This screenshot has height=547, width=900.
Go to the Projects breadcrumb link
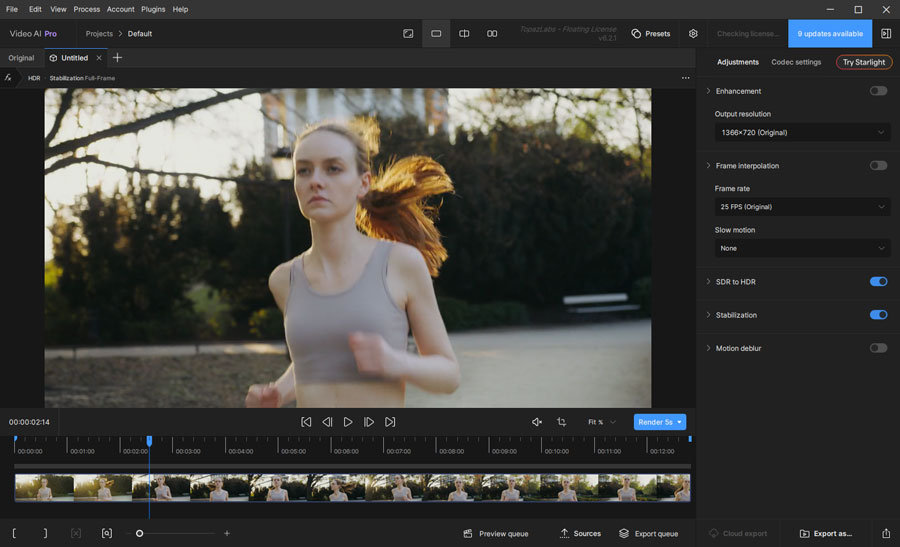tap(99, 33)
